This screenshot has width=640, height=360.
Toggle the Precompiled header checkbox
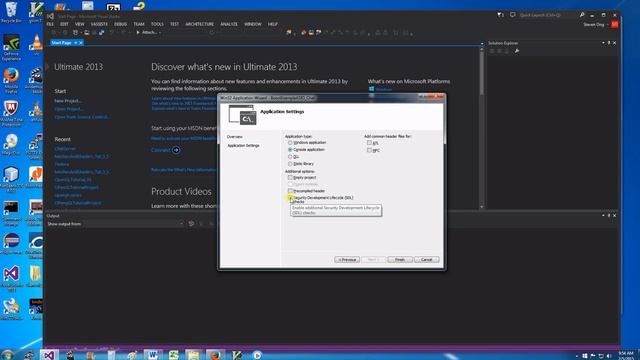coord(290,191)
